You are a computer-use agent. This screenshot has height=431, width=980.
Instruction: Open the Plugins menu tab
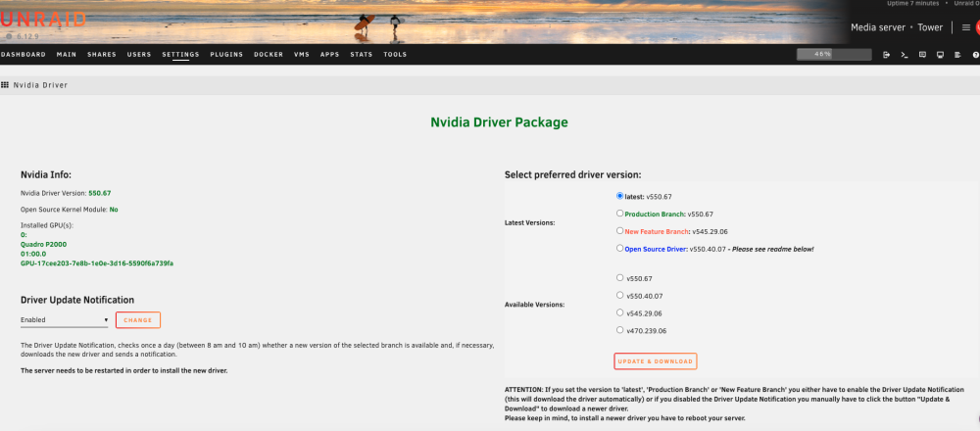[227, 54]
